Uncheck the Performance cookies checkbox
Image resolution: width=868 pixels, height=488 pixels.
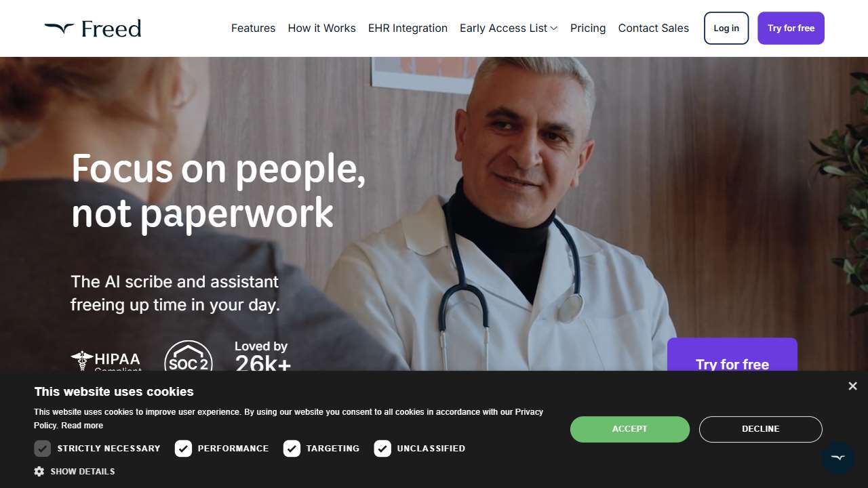[183, 449]
